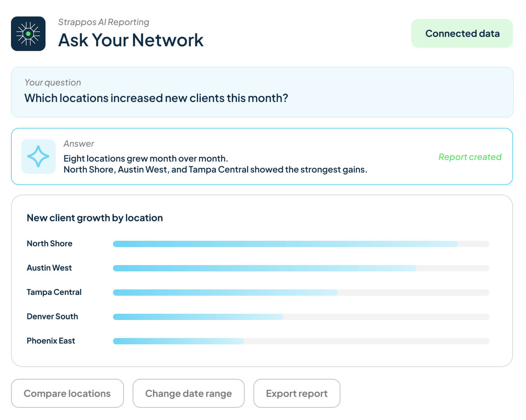Select the Phoenix East location label
The width and height of the screenshot is (526, 420).
(51, 341)
